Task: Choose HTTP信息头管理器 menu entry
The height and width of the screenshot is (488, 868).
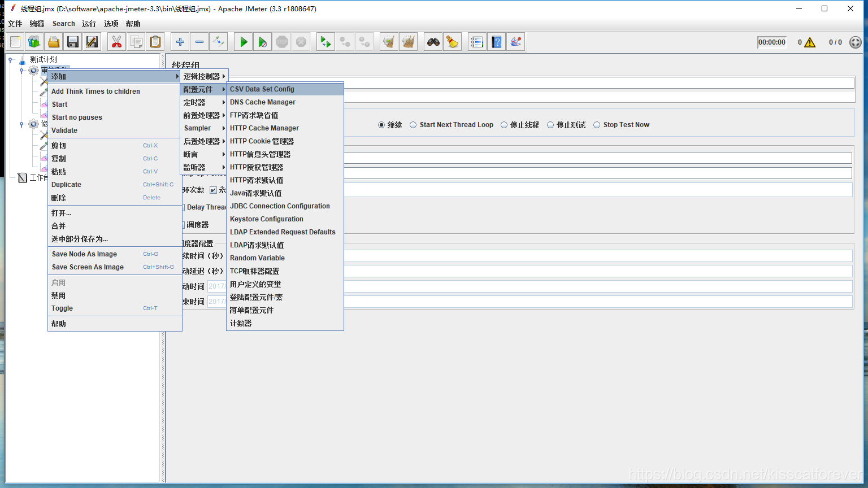Action: (x=285, y=154)
